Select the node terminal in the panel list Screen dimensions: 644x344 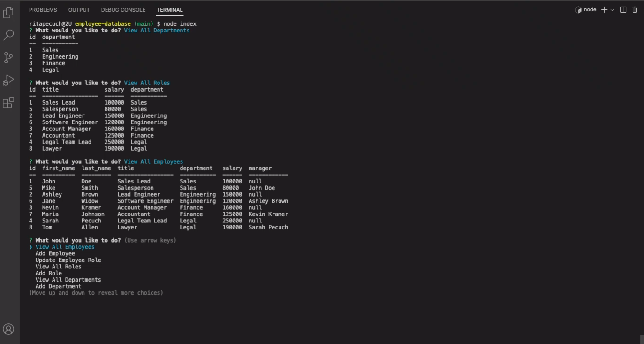pyautogui.click(x=585, y=9)
